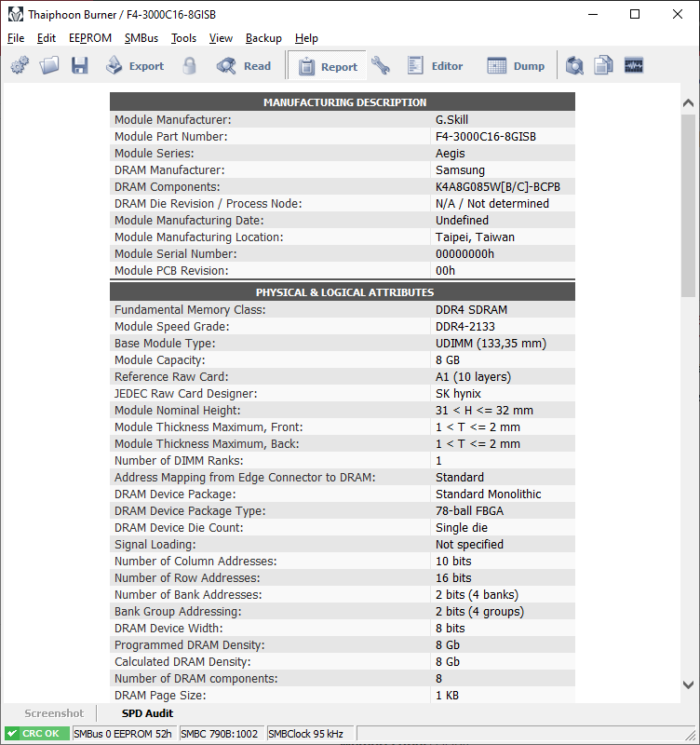Open the Edit menu
The height and width of the screenshot is (745, 700).
[46, 38]
